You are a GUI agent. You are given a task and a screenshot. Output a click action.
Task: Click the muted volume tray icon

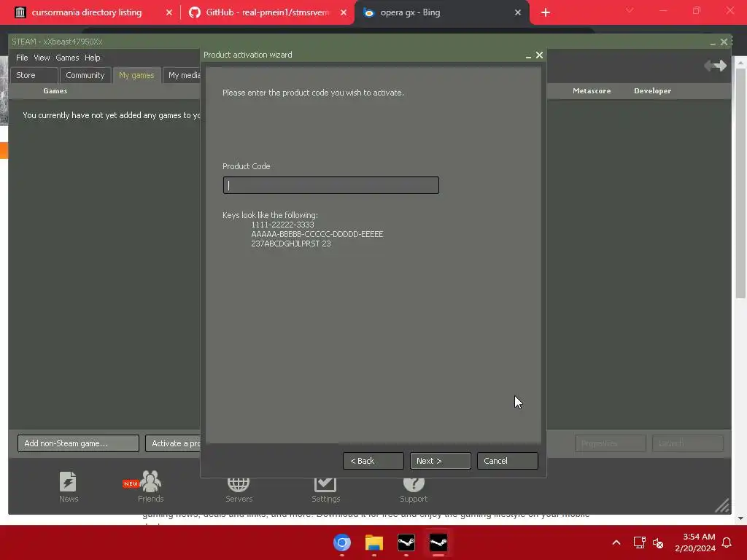[658, 542]
